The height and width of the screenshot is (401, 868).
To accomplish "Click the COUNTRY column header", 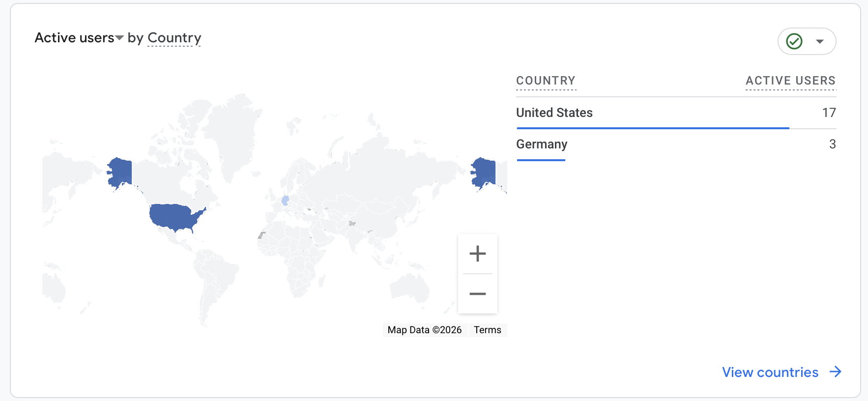I will click(546, 81).
